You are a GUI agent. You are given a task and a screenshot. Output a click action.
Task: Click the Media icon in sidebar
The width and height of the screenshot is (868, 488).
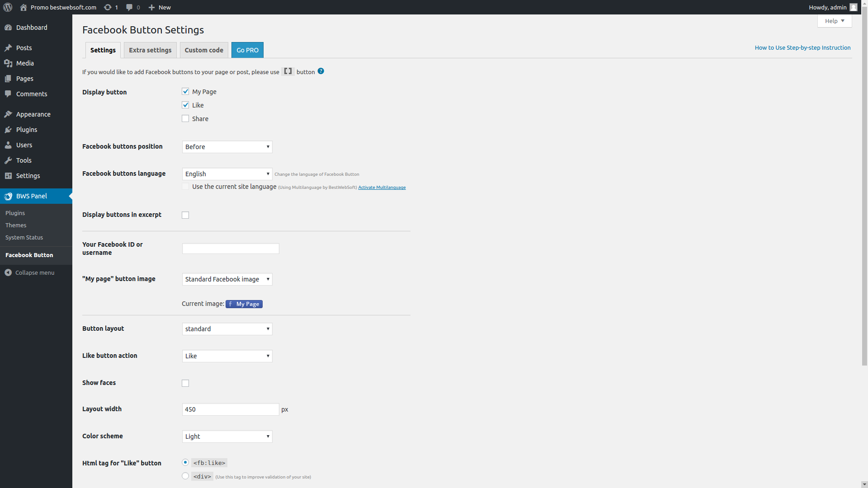pyautogui.click(x=8, y=63)
